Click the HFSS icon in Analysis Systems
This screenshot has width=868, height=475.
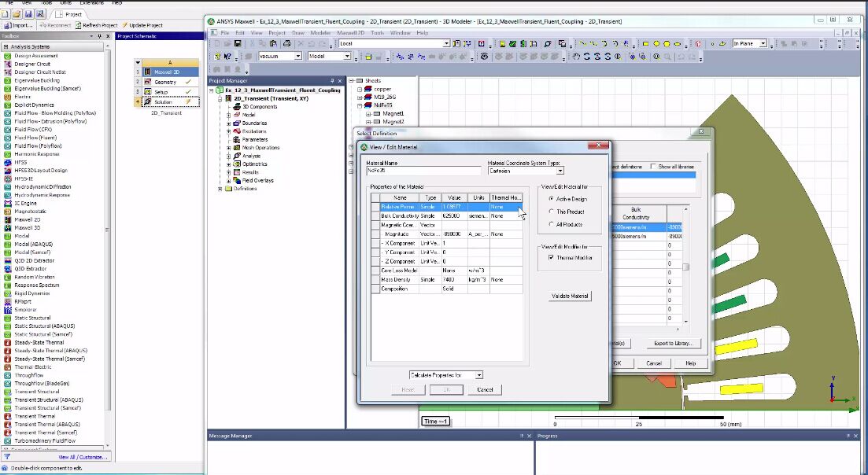pyautogui.click(x=8, y=163)
